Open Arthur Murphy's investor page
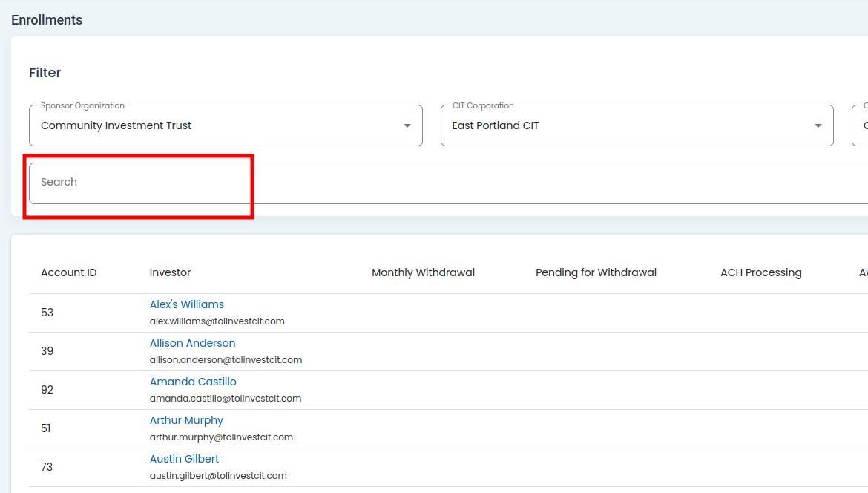The width and height of the screenshot is (868, 493). pos(186,420)
